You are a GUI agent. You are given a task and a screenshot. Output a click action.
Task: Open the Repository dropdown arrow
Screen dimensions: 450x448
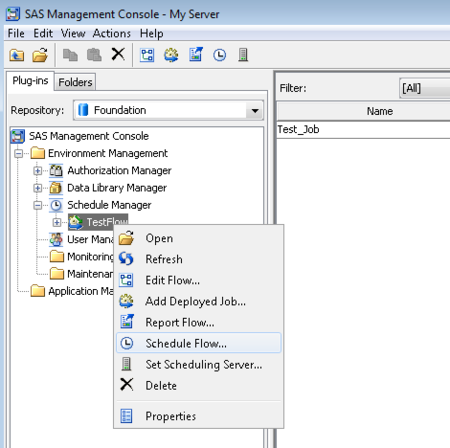(x=255, y=110)
